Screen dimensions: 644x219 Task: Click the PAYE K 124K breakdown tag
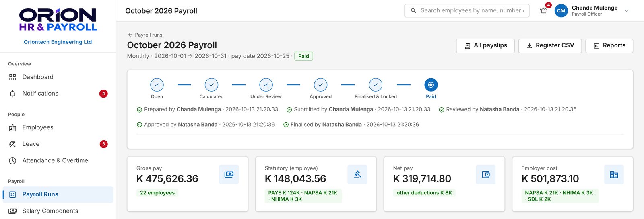(303, 196)
